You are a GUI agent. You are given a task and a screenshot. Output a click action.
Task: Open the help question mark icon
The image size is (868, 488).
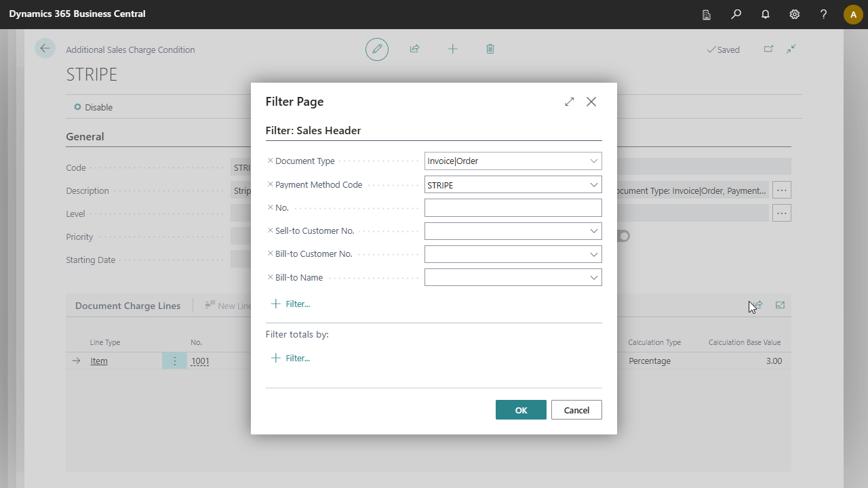tap(823, 14)
